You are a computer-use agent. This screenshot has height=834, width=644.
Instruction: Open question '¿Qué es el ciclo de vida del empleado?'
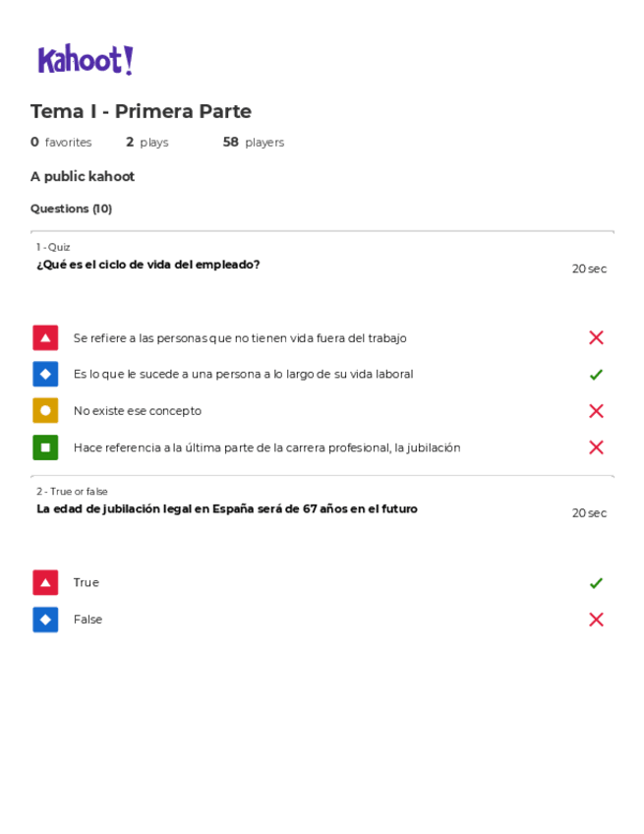(148, 265)
